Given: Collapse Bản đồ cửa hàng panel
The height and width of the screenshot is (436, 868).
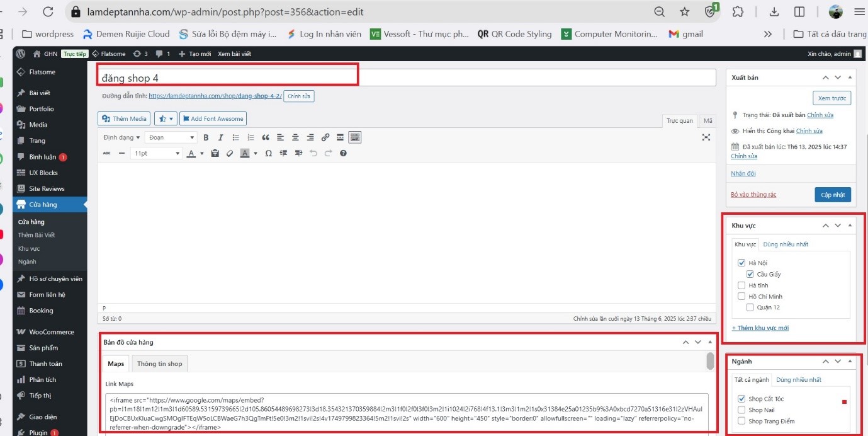Looking at the screenshot, I should pos(710,342).
